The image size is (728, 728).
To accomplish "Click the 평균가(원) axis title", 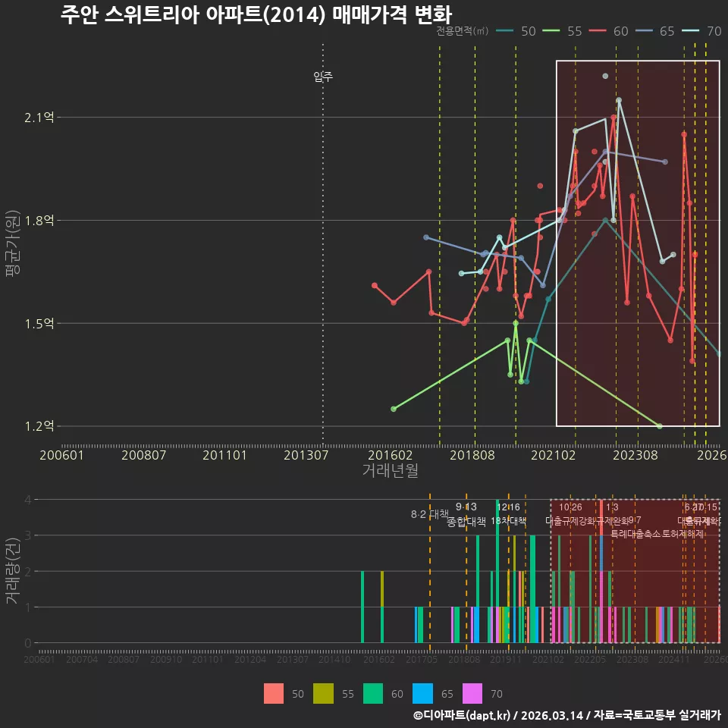I will pos(13,243).
